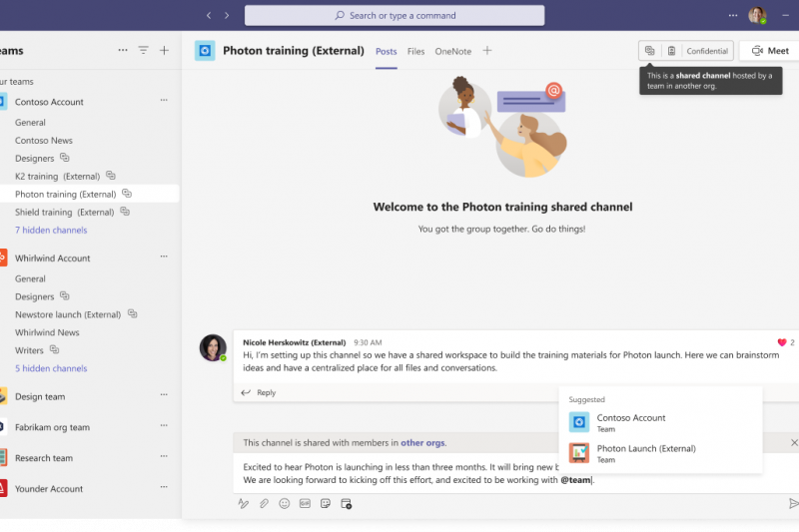
Task: Expand the Younder Account team
Action: [49, 489]
